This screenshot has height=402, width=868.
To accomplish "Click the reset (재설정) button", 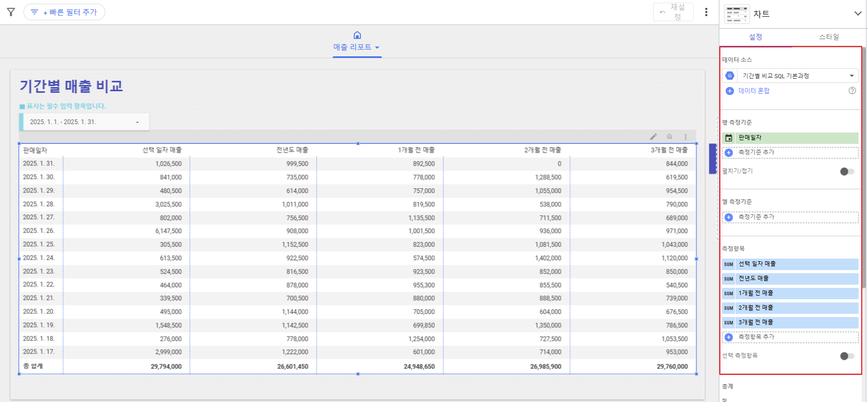I will pyautogui.click(x=673, y=12).
